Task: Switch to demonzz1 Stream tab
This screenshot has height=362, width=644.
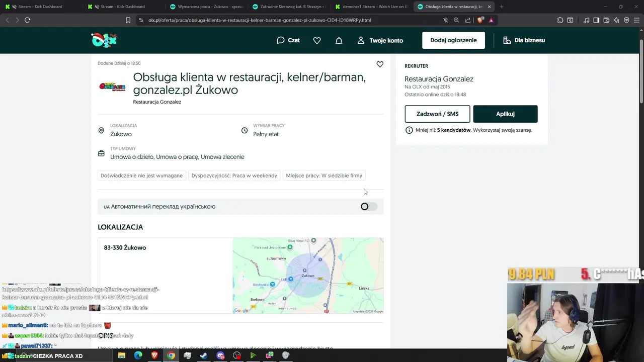Action: click(371, 7)
